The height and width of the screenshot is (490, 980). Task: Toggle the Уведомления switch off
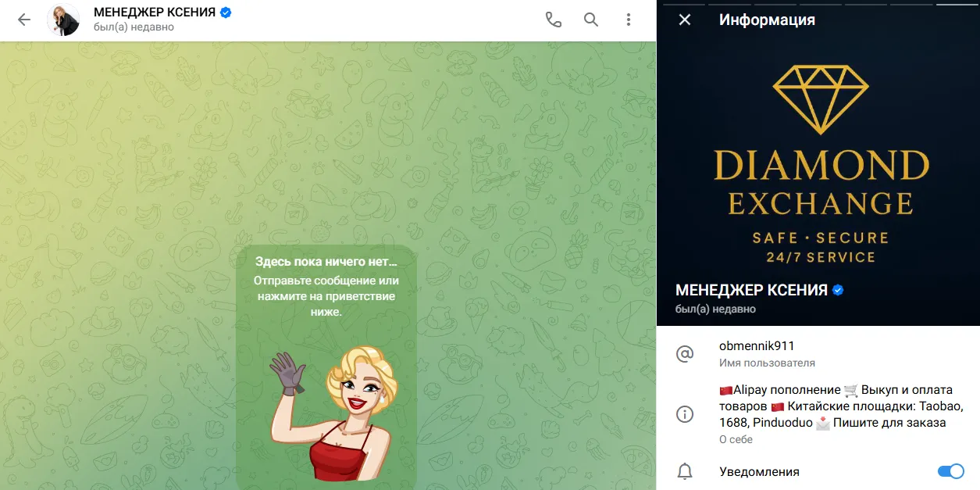950,471
